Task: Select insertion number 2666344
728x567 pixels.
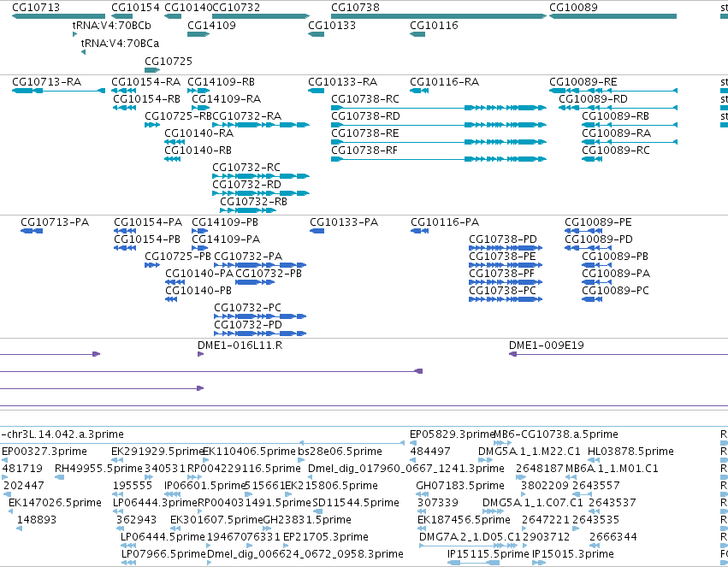Action: click(x=613, y=537)
